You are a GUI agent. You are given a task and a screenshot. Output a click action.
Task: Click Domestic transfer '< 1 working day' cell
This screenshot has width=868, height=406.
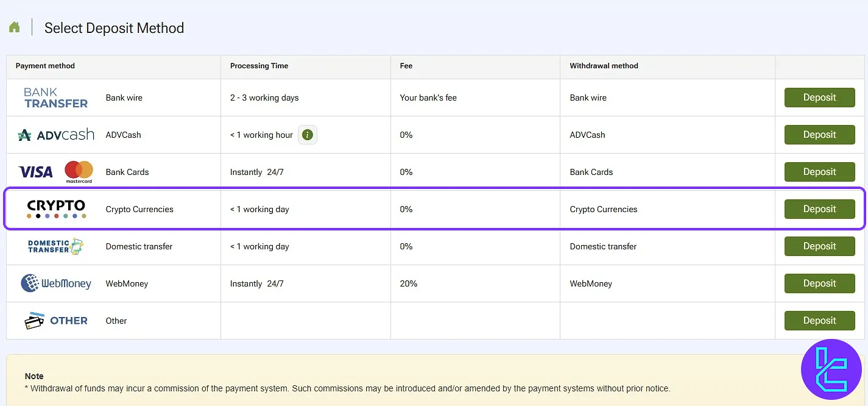pyautogui.click(x=259, y=246)
